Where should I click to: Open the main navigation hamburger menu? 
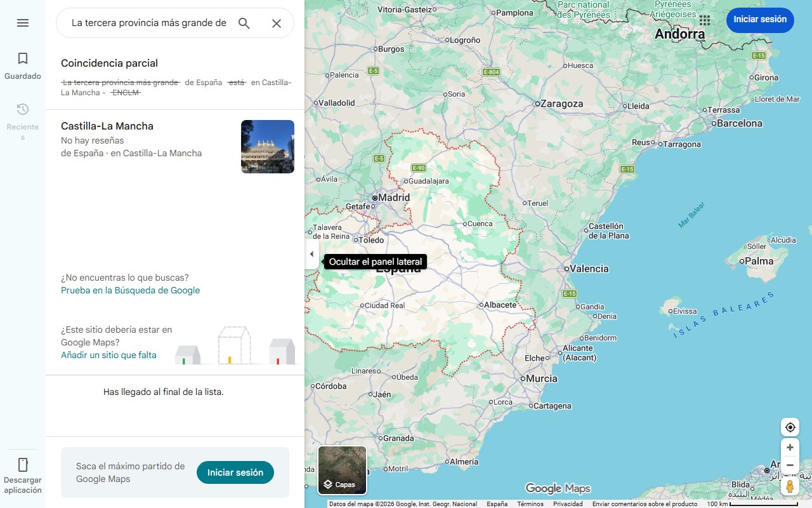(23, 23)
